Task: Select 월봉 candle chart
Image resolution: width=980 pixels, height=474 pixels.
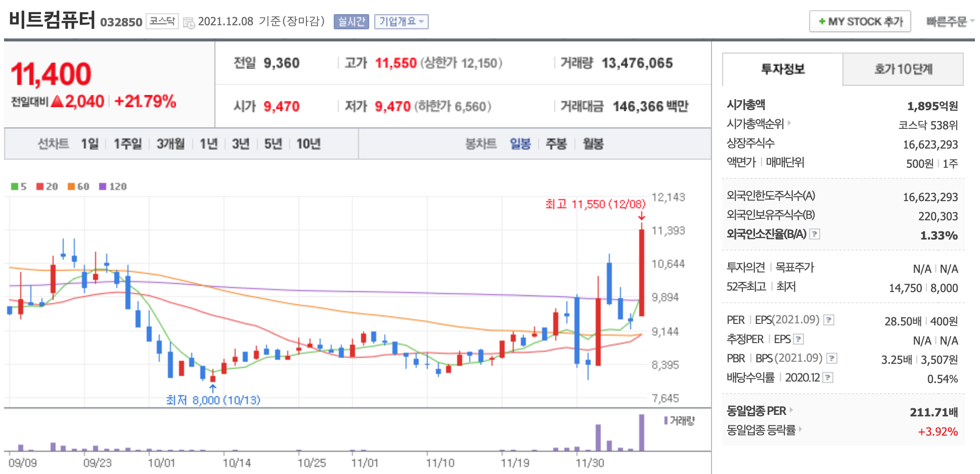Action: click(x=593, y=144)
